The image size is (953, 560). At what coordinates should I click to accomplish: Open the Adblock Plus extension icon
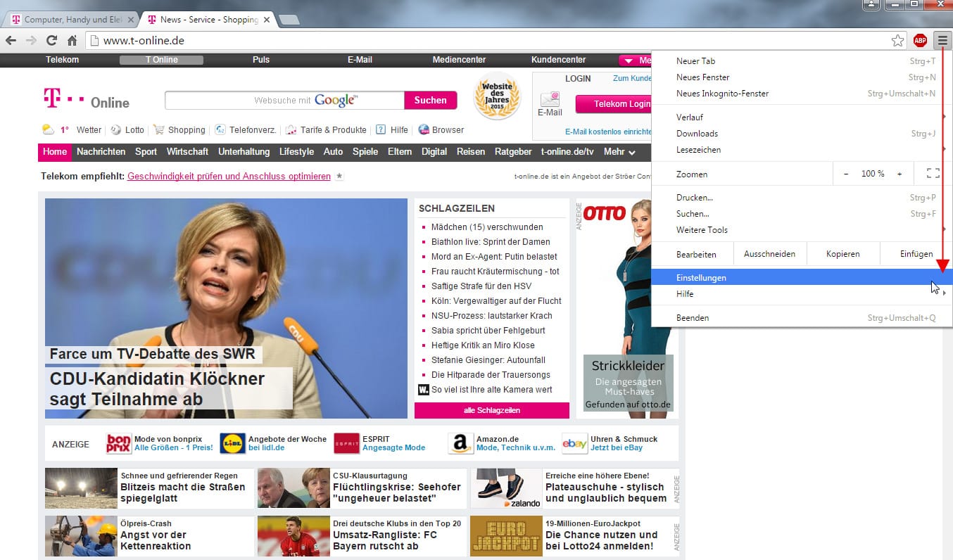coord(920,40)
